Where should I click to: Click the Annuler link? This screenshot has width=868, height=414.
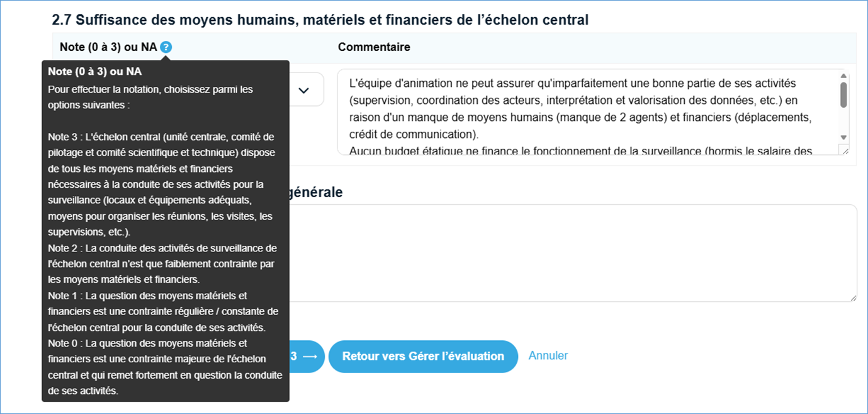pyautogui.click(x=548, y=356)
